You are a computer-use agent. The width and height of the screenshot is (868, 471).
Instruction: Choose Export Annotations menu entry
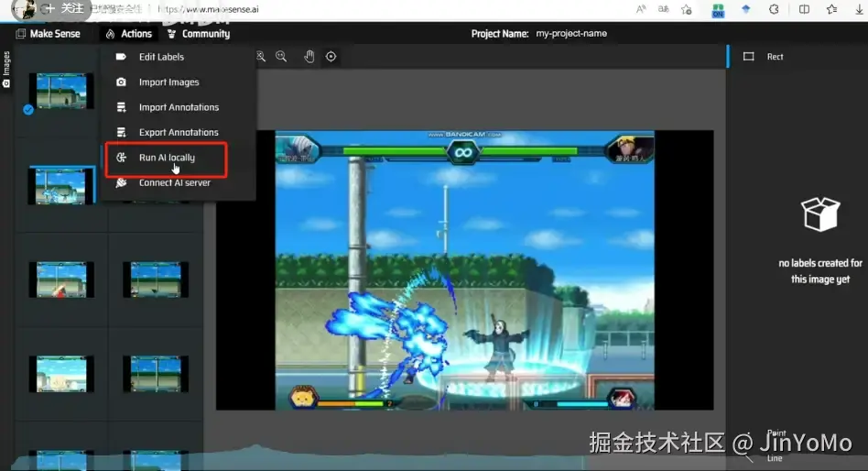(178, 132)
